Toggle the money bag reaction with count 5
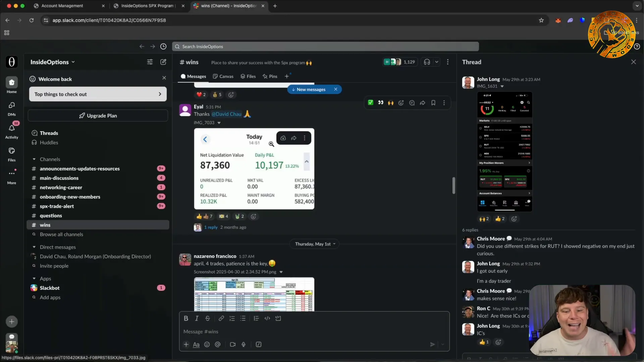The width and height of the screenshot is (644, 362). [217, 95]
